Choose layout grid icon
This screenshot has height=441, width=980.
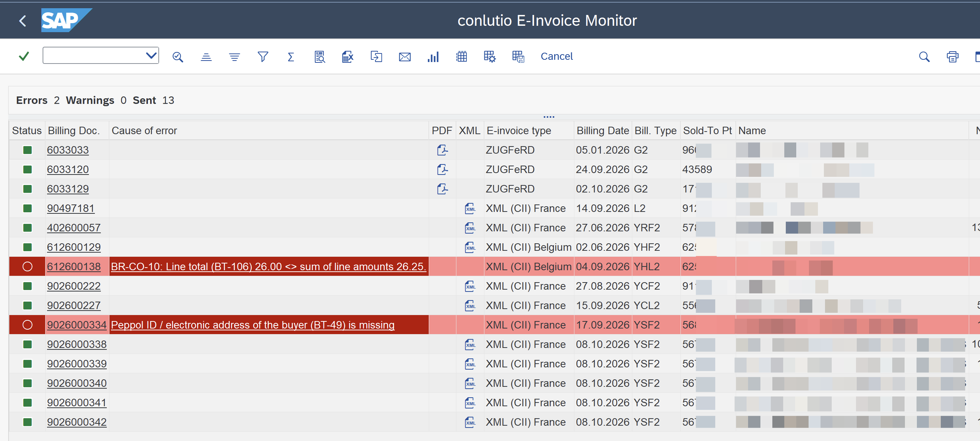[462, 57]
